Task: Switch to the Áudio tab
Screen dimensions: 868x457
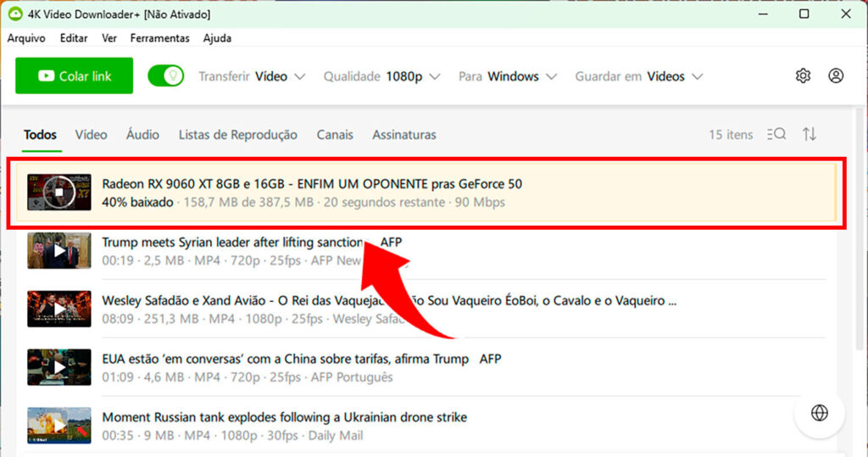Action: point(142,135)
